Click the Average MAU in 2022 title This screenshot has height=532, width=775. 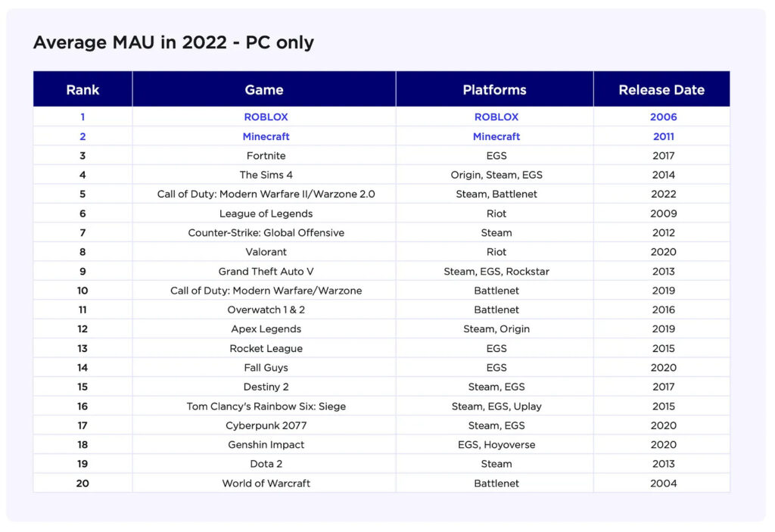[173, 43]
